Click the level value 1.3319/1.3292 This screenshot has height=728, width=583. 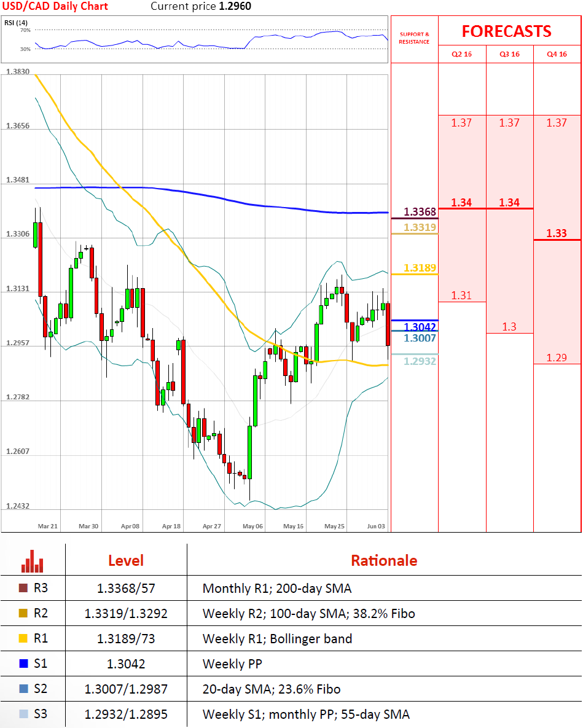pos(126,613)
